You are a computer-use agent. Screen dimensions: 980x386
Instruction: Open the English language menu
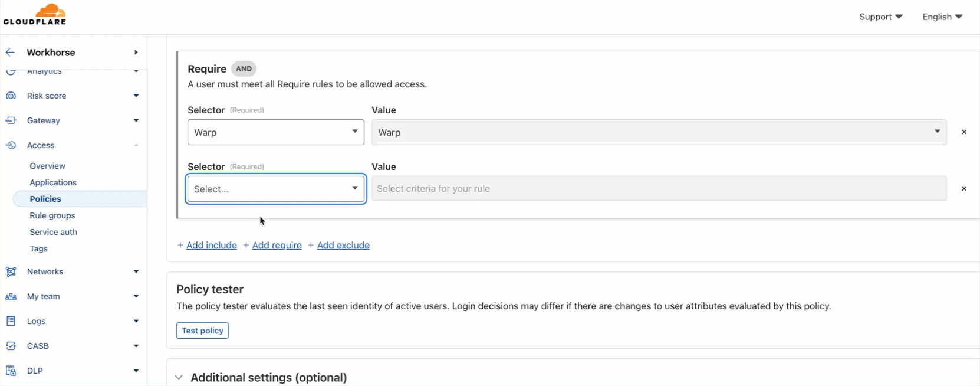tap(942, 17)
